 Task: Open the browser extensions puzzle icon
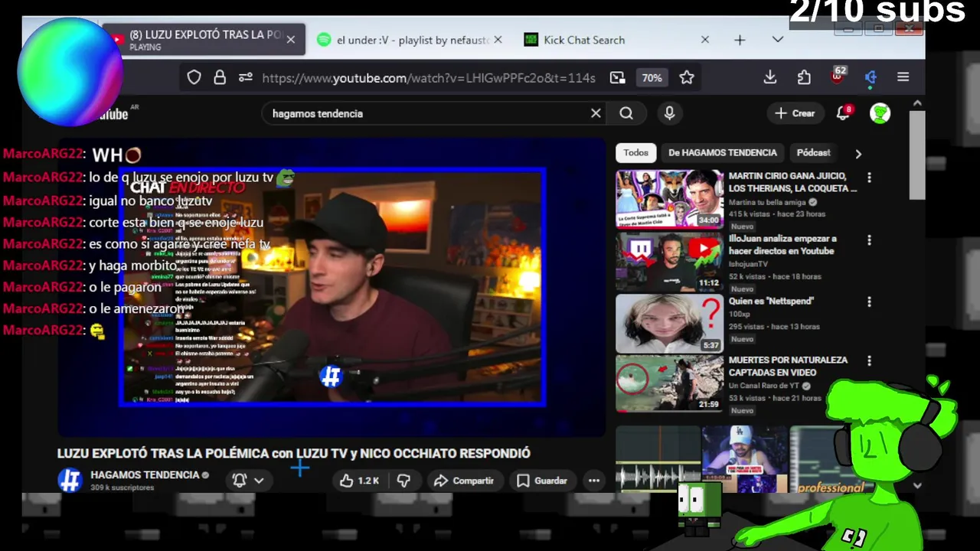pyautogui.click(x=804, y=77)
